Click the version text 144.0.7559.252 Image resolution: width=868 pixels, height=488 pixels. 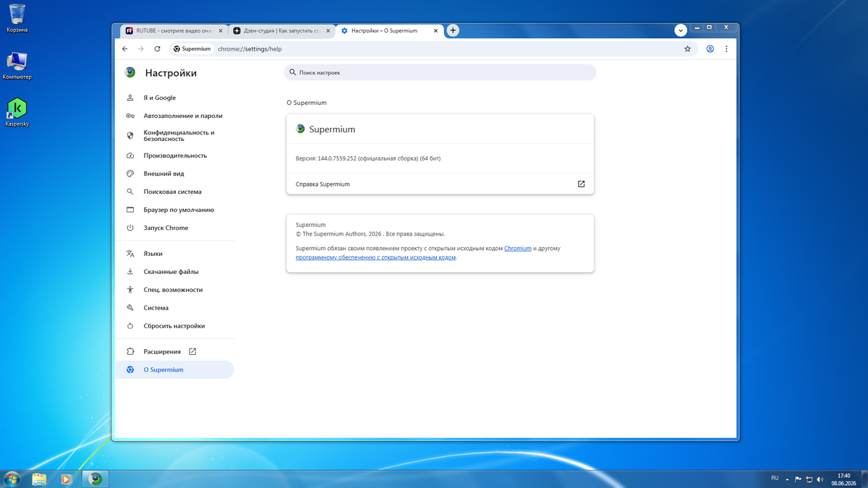337,158
